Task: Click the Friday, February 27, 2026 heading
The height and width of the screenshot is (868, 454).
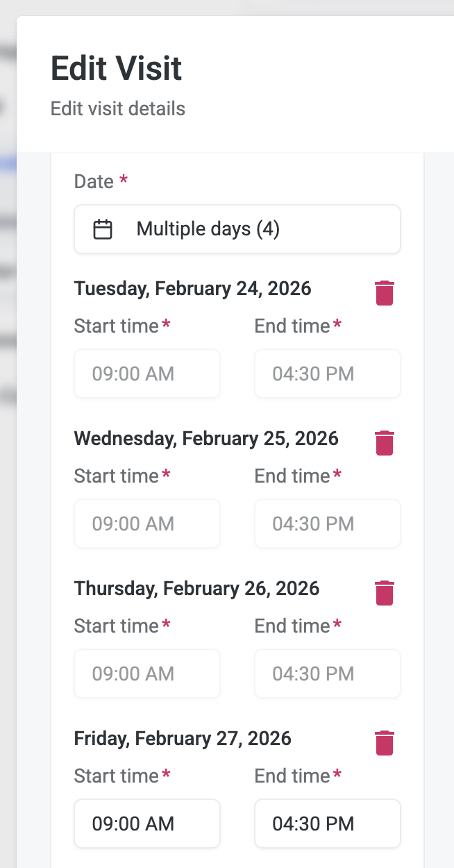Action: point(183,738)
